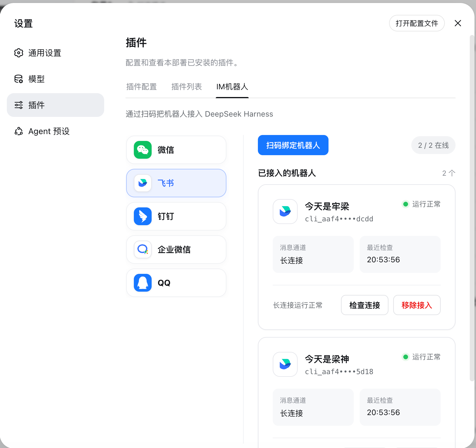This screenshot has height=448, width=476.
Task: Click the 今天是梁神 robot avatar icon
Action: [285, 364]
